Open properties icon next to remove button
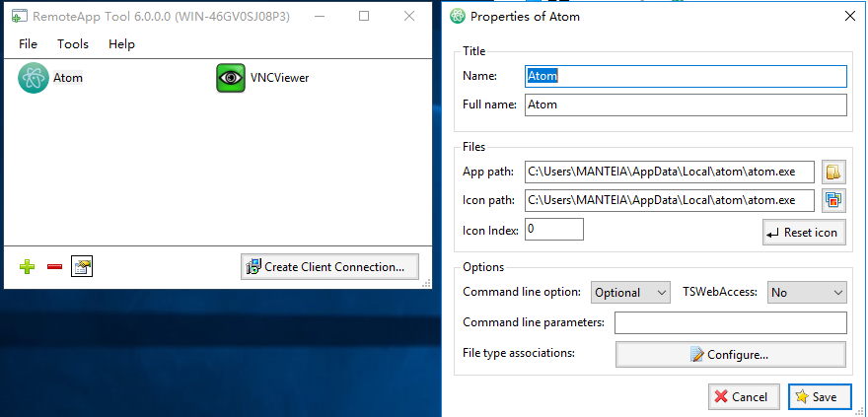The image size is (868, 417). [x=82, y=266]
